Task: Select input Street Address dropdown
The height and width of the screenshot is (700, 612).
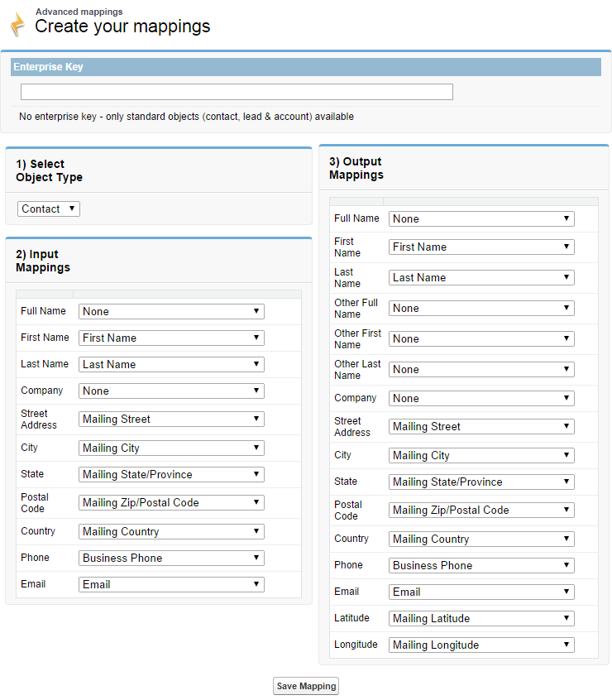Action: pos(171,419)
